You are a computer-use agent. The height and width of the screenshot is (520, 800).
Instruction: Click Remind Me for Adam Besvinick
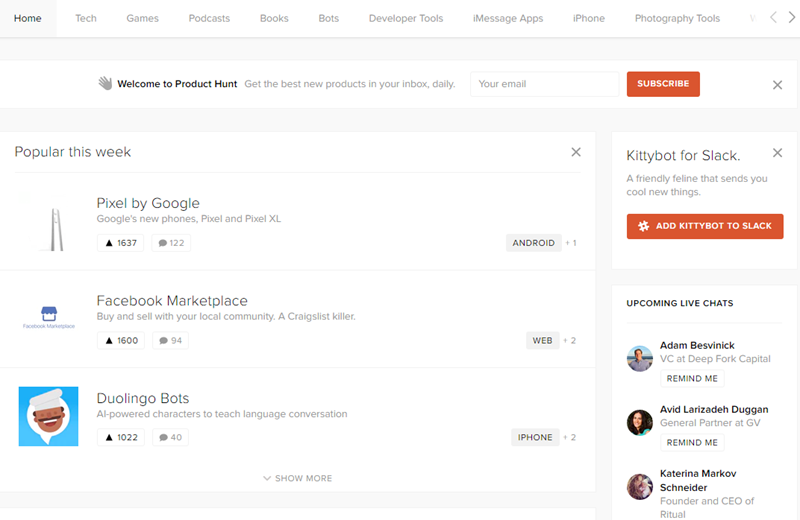(x=692, y=379)
